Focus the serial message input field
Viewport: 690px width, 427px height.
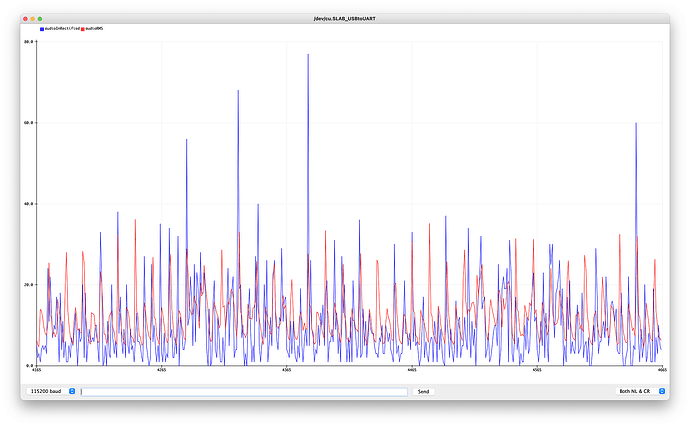pyautogui.click(x=244, y=391)
